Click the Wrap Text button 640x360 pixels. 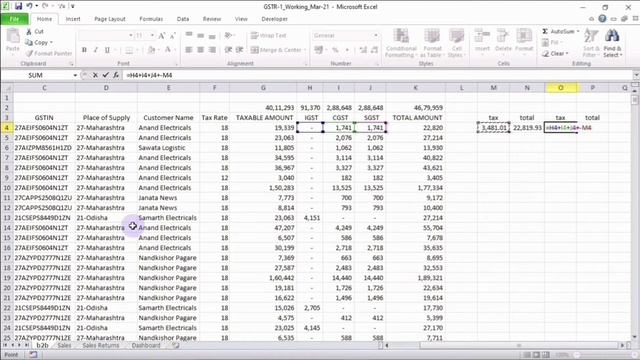coord(268,36)
